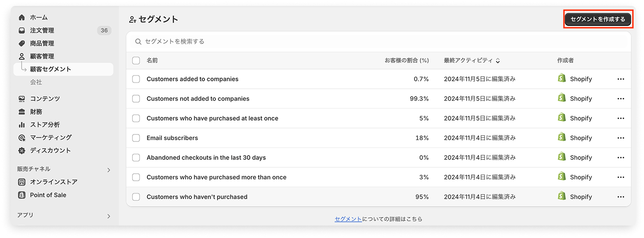Open 商品管理 tag icon
This screenshot has width=644, height=238.
pos(22,43)
